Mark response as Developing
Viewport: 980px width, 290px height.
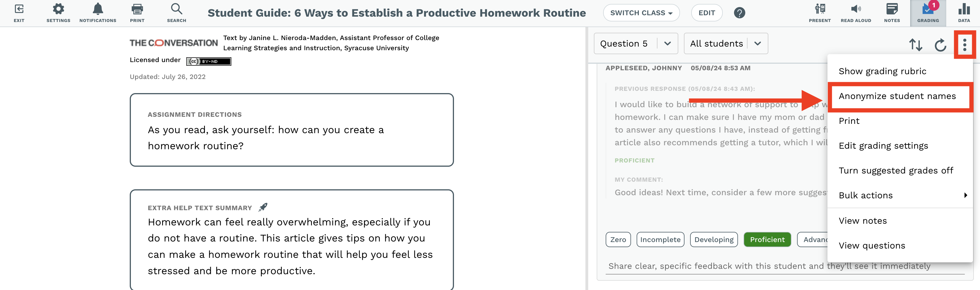tap(714, 240)
